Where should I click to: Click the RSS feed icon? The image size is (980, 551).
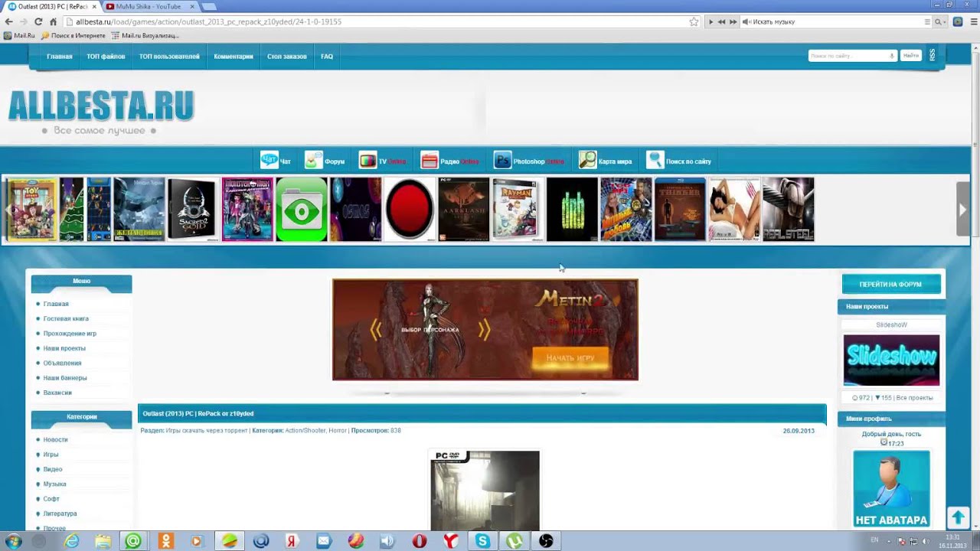932,55
